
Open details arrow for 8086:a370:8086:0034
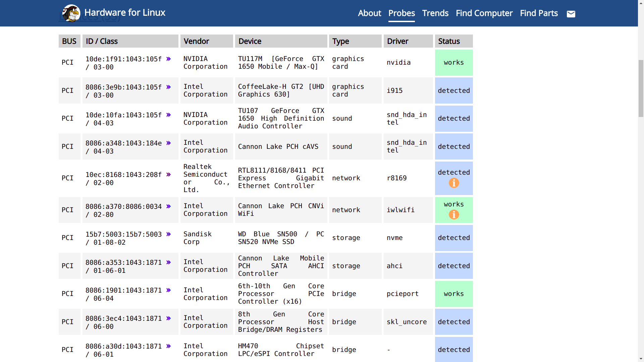[169, 206]
